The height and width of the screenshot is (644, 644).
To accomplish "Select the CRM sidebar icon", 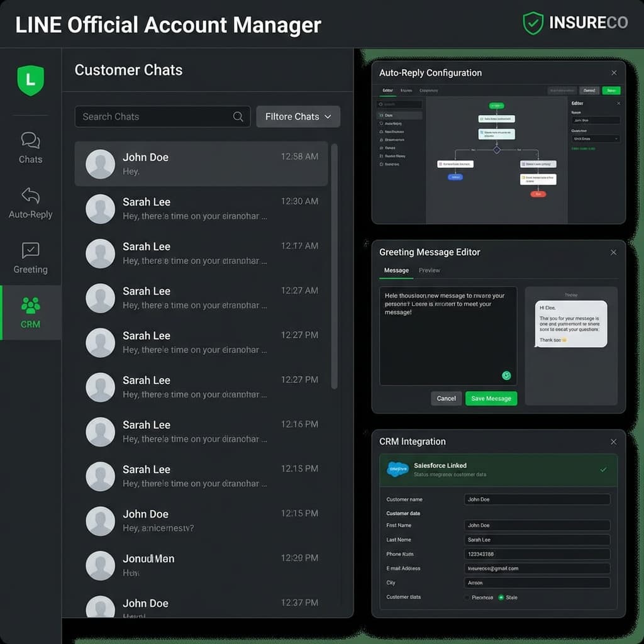I will [30, 313].
